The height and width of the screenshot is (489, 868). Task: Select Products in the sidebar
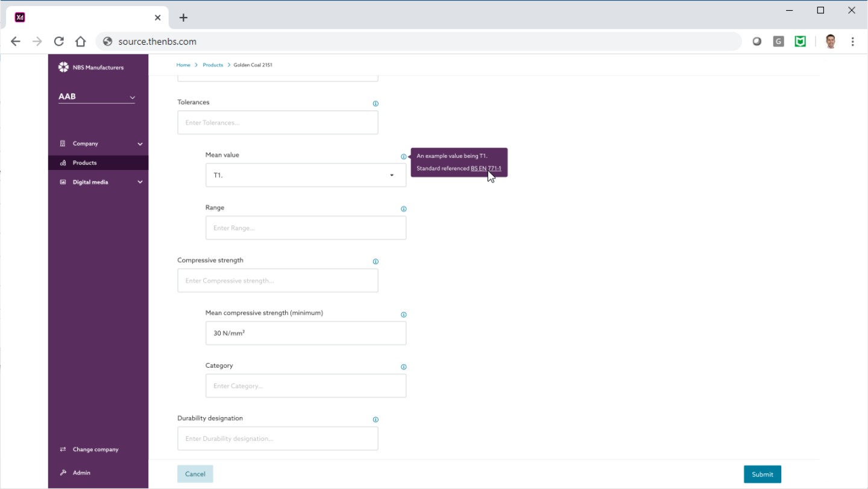pos(84,163)
